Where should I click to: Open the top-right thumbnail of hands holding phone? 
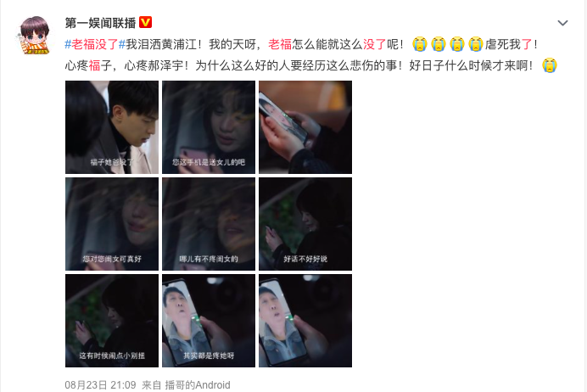coord(305,127)
